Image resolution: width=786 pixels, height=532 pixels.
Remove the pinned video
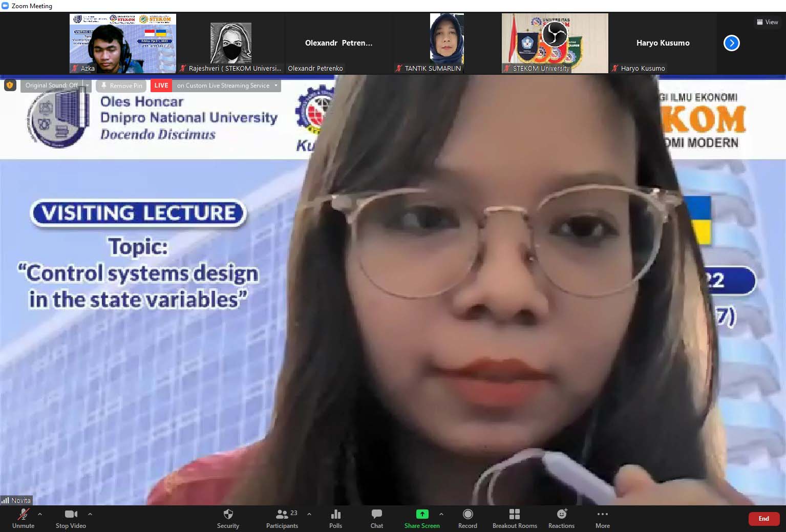pyautogui.click(x=121, y=86)
